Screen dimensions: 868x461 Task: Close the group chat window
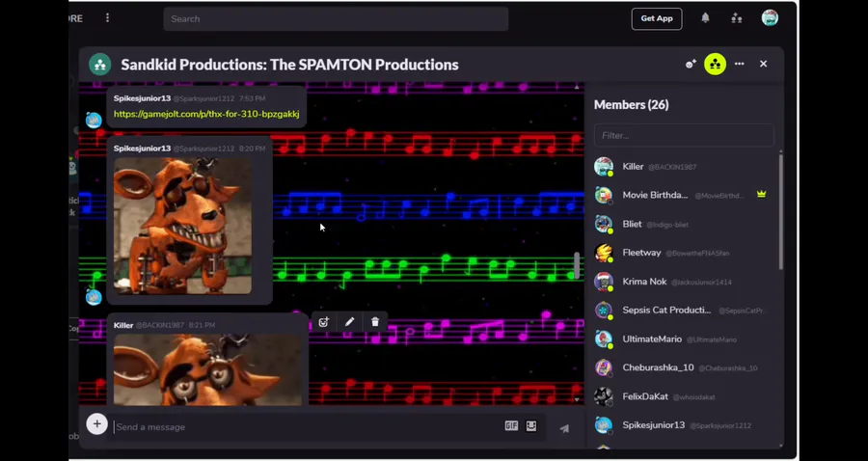pyautogui.click(x=764, y=65)
